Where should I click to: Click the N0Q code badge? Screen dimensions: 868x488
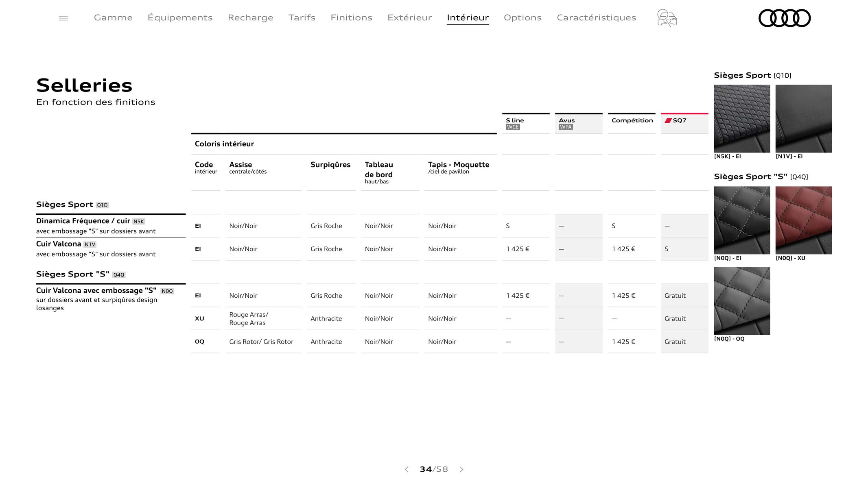[x=167, y=291]
